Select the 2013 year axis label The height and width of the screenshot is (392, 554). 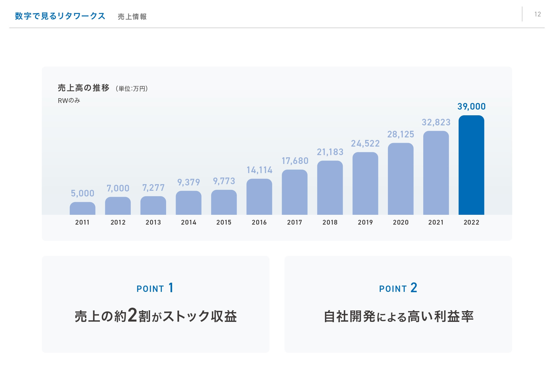click(153, 222)
